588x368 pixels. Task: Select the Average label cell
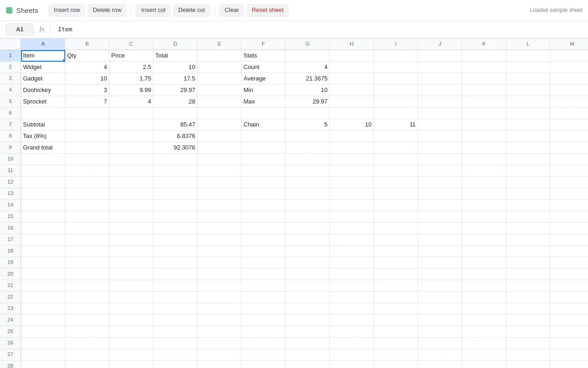(x=264, y=79)
